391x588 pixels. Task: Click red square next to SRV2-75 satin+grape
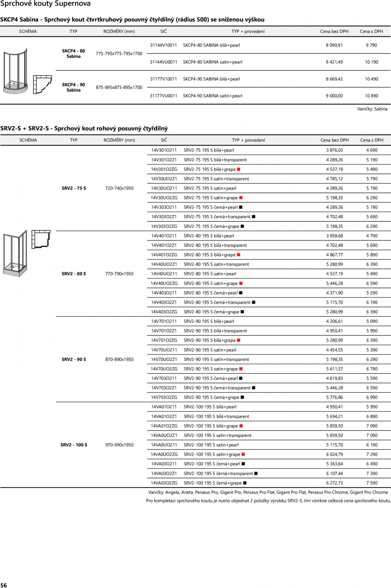click(241, 198)
